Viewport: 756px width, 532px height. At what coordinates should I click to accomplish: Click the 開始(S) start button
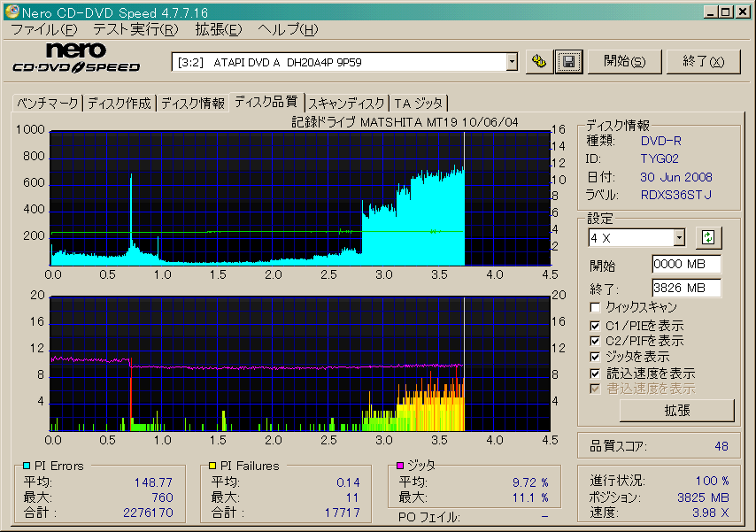(x=624, y=62)
